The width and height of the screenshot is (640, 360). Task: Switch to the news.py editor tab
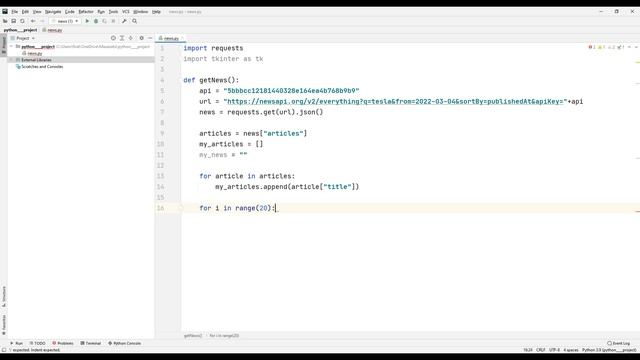[x=171, y=38]
